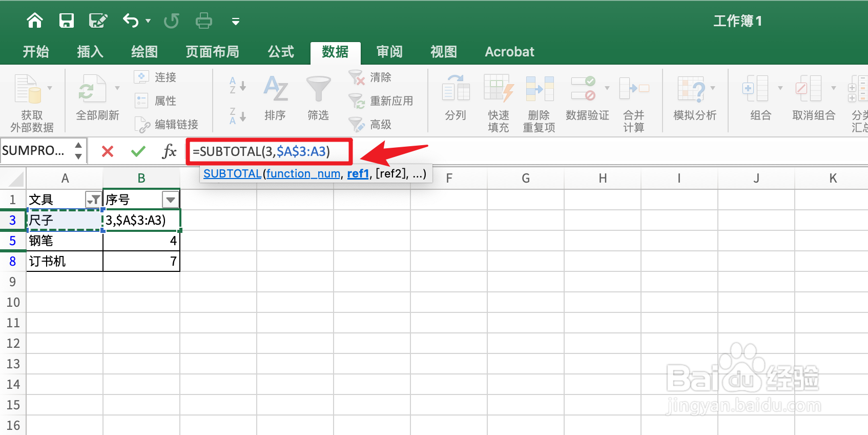Screen dimensions: 868x435
Task: Open the 审阅 tab
Action: point(389,52)
